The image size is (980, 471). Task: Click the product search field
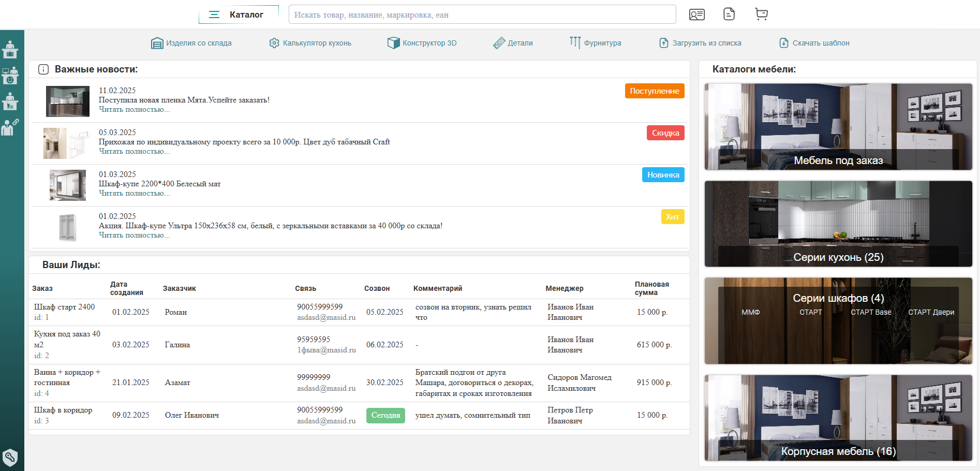(x=482, y=14)
